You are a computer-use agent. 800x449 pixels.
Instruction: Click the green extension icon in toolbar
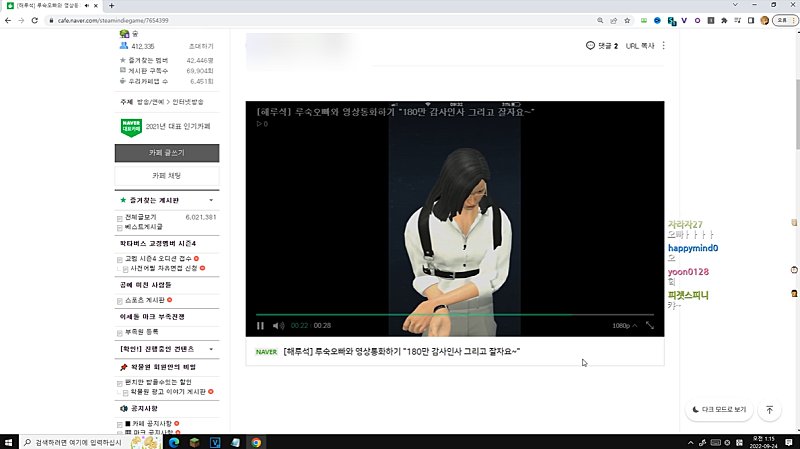point(644,20)
